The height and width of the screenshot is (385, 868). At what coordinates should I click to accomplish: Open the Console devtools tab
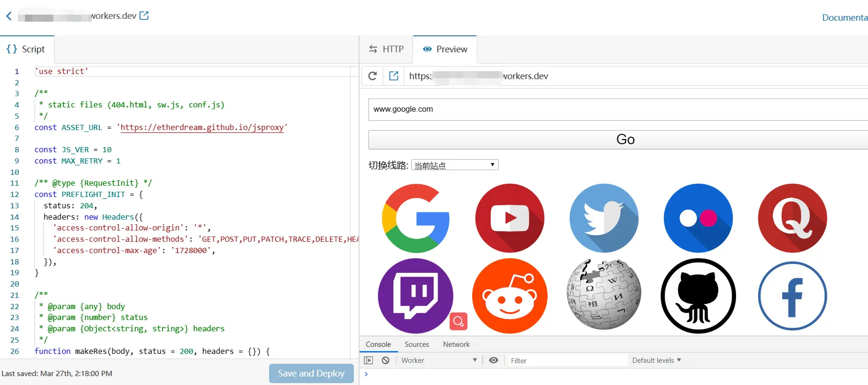(378, 344)
